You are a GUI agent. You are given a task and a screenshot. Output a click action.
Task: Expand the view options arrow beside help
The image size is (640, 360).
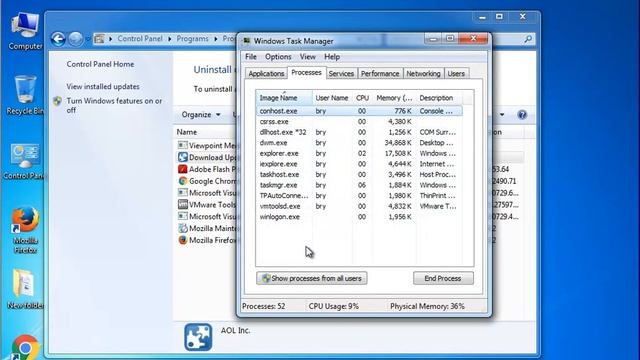[x=502, y=115]
